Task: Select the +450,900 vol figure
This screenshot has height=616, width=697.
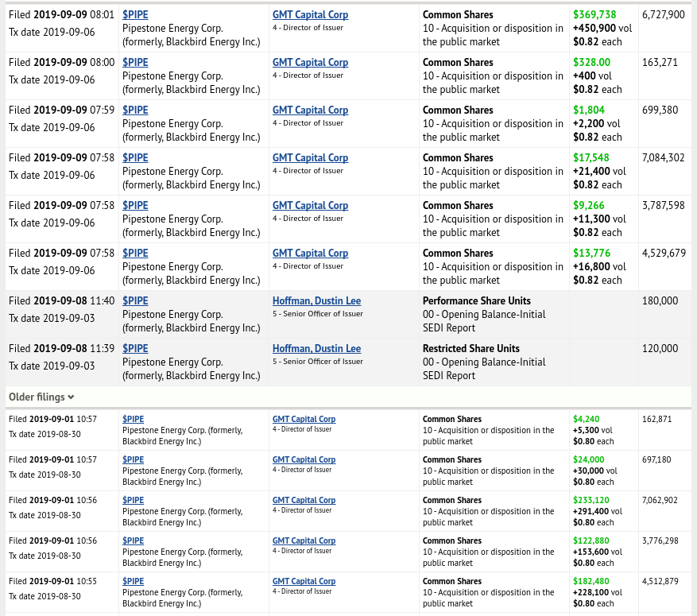Action: (602, 28)
